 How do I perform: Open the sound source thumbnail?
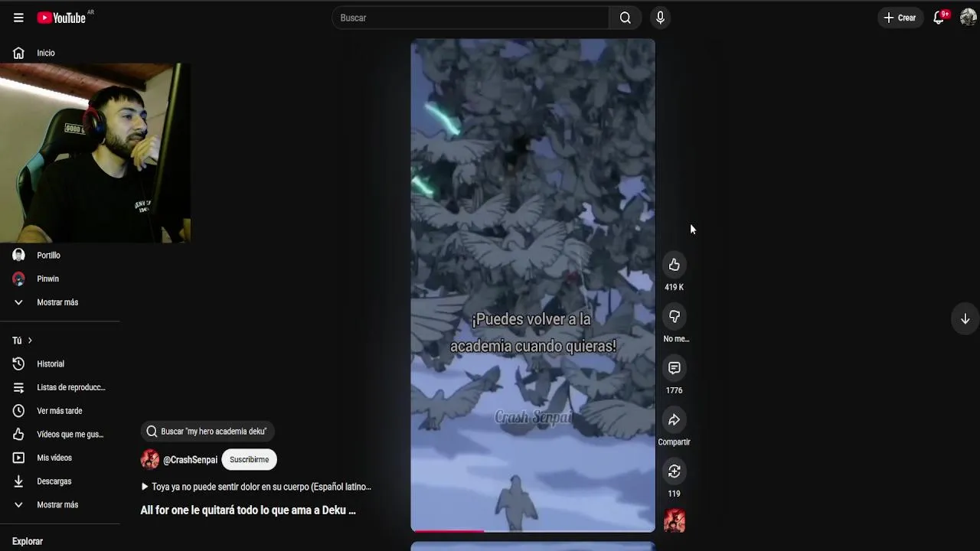(675, 521)
